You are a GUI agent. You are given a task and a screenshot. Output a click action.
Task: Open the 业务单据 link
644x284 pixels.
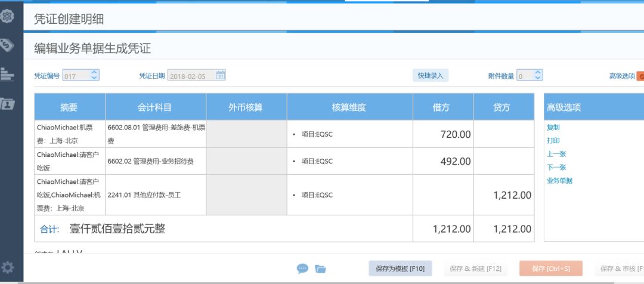pos(559,181)
